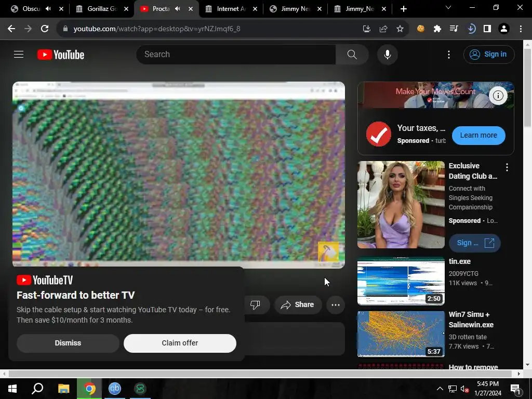Viewport: 532px width, 399px height.
Task: Open the video's more actions menu
Action: tap(336, 304)
